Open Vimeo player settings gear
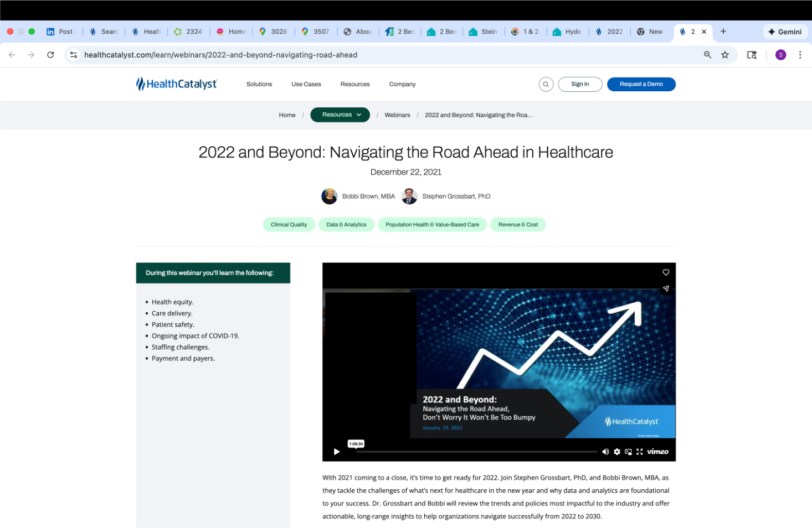Screen dimensions: 812x528 (x=617, y=452)
